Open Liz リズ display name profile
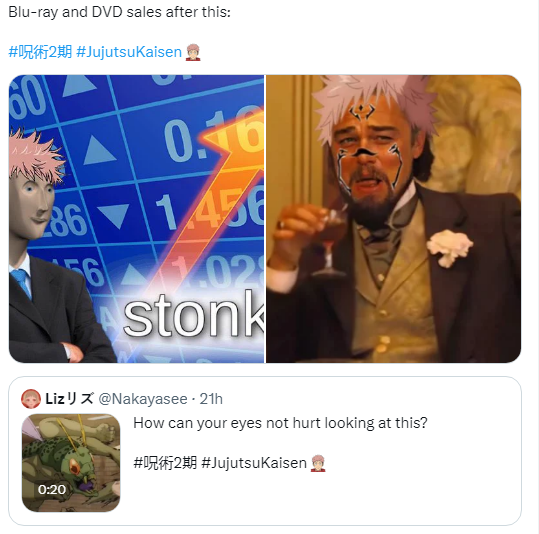The image size is (539, 534). tap(69, 399)
